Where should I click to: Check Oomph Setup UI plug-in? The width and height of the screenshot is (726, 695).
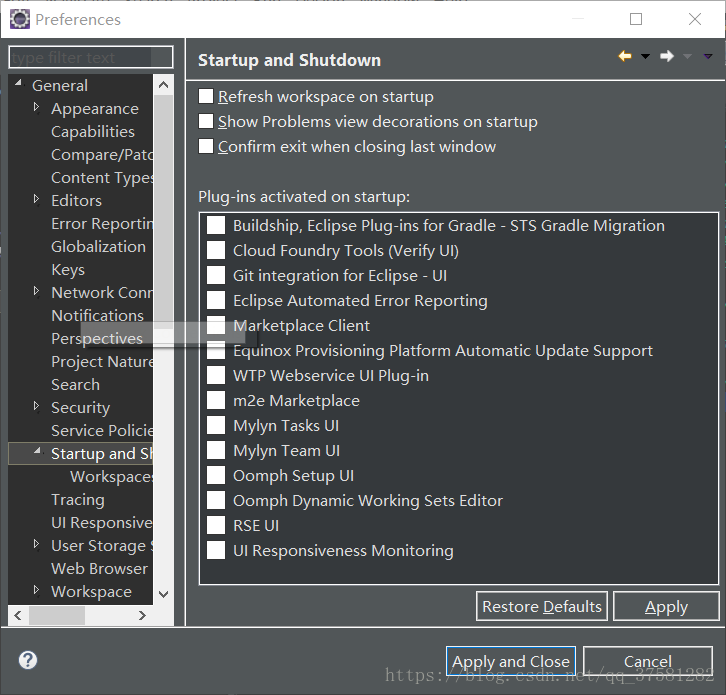(216, 476)
